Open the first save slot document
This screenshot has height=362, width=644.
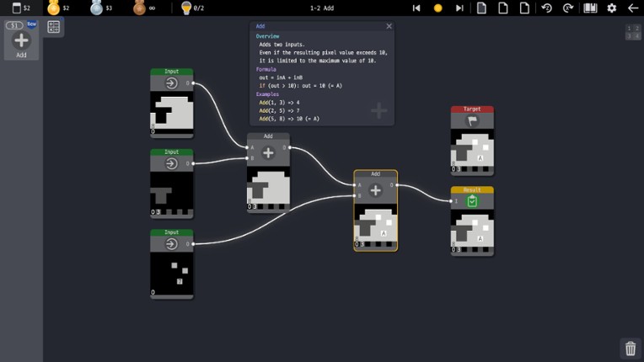pyautogui.click(x=482, y=8)
